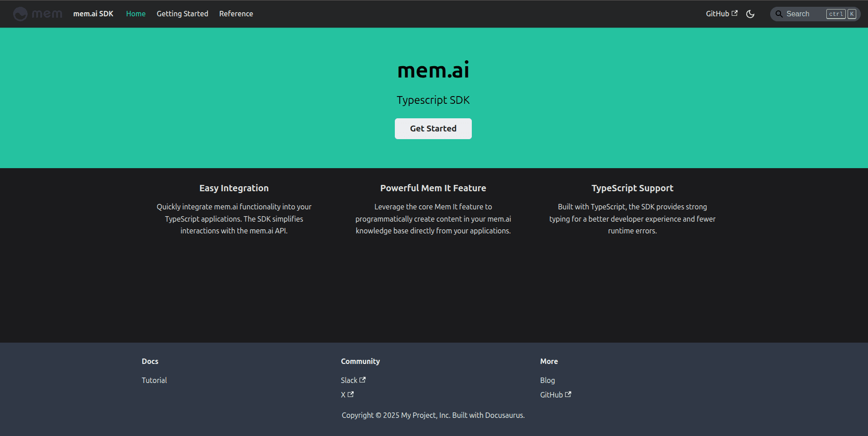Open the Tutorial link in footer
This screenshot has width=868, height=436.
(x=154, y=380)
